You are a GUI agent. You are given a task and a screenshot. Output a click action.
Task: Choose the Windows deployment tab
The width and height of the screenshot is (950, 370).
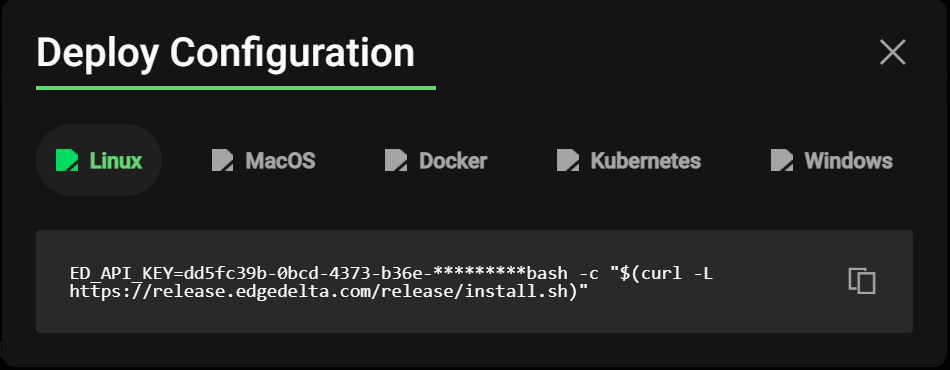pyautogui.click(x=832, y=160)
